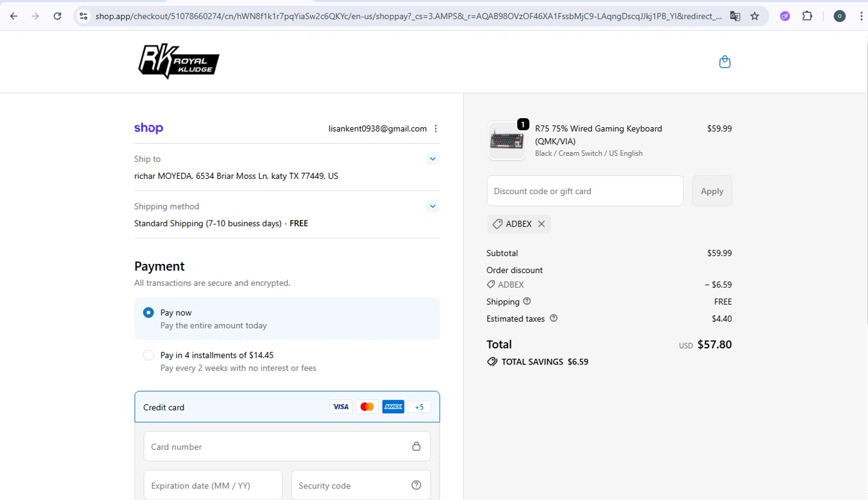Click the shipping address text richar MOYEDA
The height and width of the screenshot is (500, 868).
point(236,176)
